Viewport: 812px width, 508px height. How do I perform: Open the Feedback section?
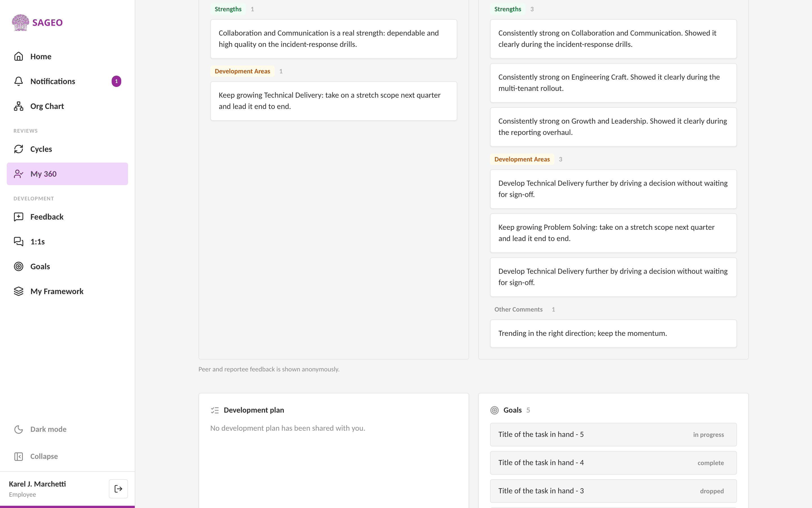[67, 217]
